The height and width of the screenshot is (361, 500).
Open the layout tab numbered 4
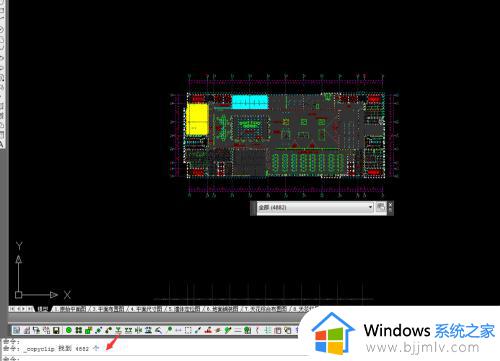[x=145, y=309]
